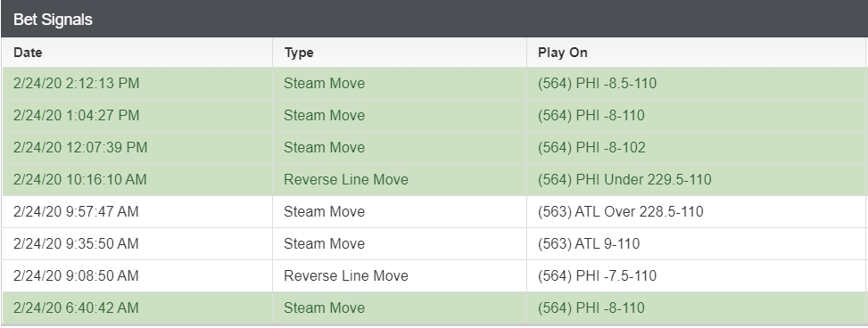Click play (564) PHI -8-102
Viewport: 868px width, 328px height.
591,148
